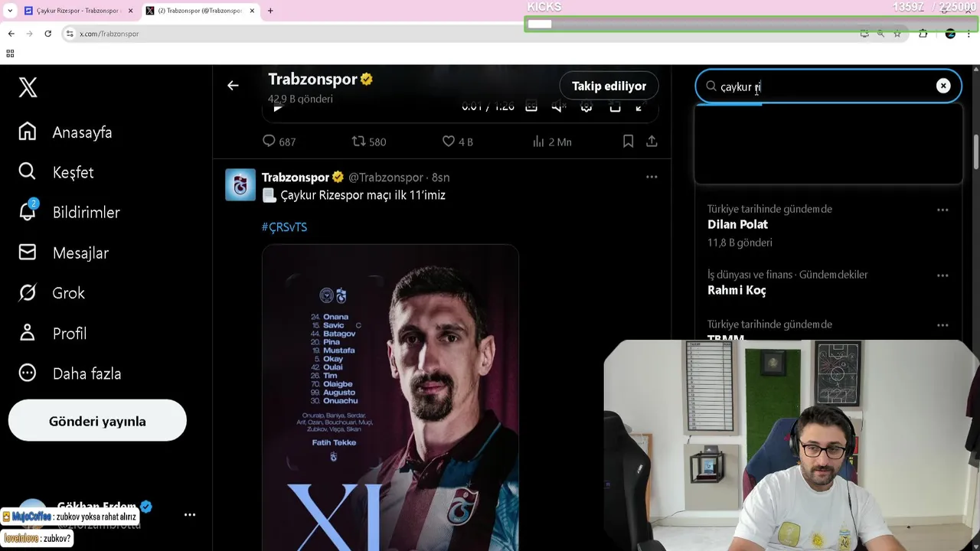Image resolution: width=980 pixels, height=551 pixels.
Task: Click the browser back arrow
Action: point(11,34)
